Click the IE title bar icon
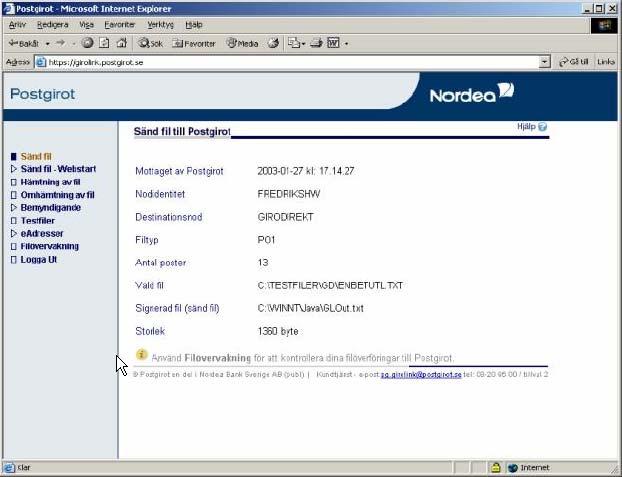This screenshot has height=477, width=622. [9, 8]
